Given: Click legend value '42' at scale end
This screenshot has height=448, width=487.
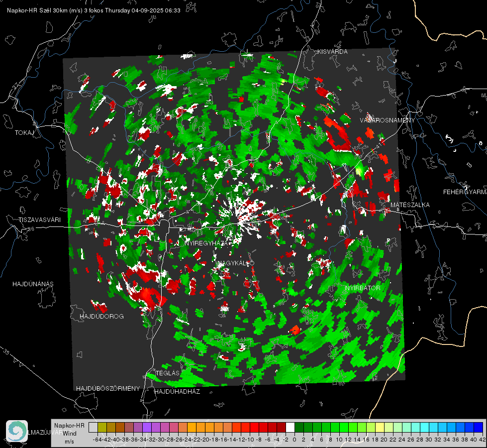Looking at the screenshot, I should pos(483,440).
